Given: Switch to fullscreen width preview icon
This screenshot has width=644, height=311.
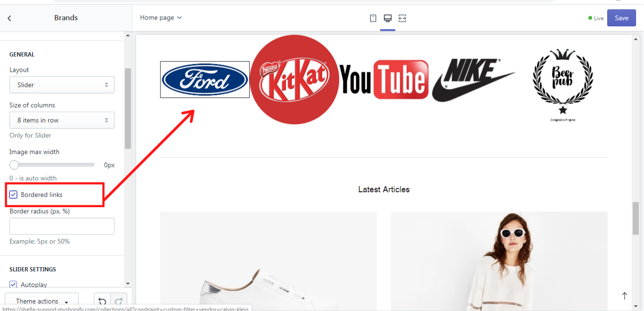Looking at the screenshot, I should tap(402, 18).
